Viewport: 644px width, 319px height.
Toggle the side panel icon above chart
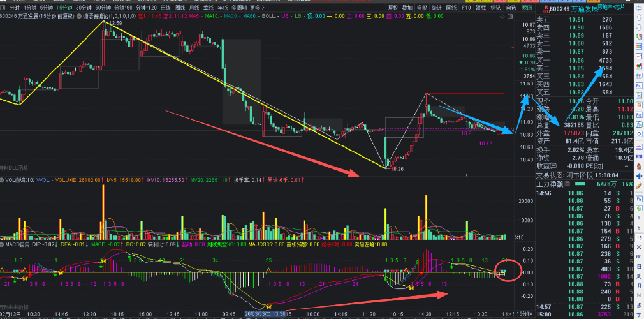(x=511, y=16)
